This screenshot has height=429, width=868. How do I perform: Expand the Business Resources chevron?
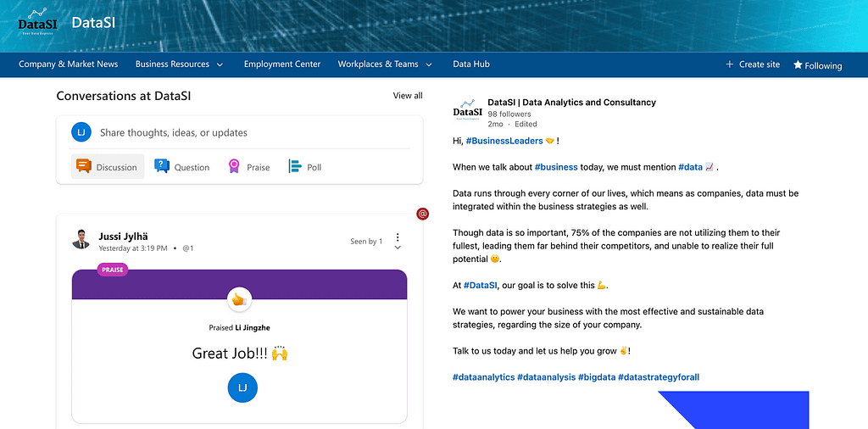point(220,64)
